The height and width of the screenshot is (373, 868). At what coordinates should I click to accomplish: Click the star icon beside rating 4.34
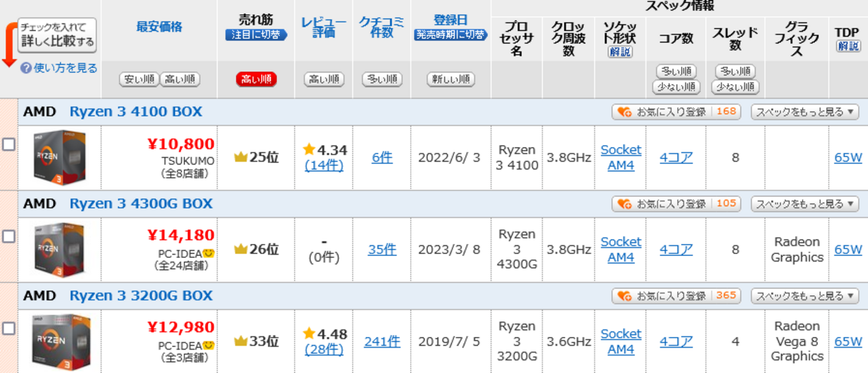coord(308,150)
